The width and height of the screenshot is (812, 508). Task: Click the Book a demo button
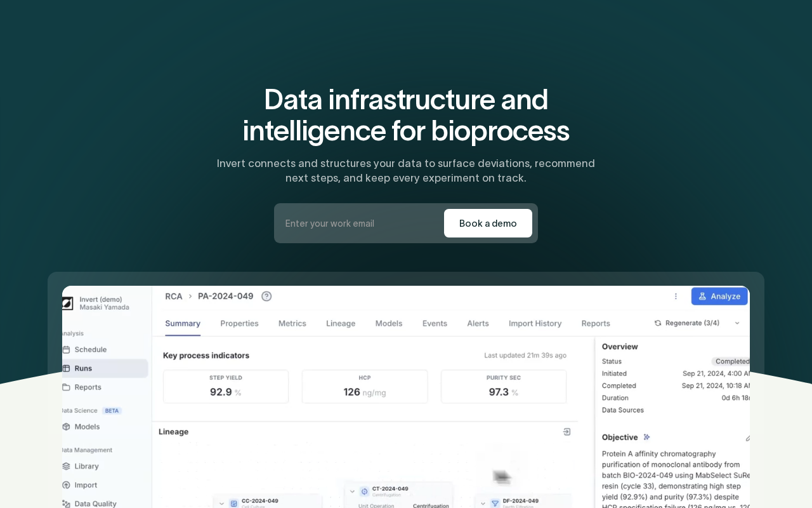pyautogui.click(x=488, y=224)
